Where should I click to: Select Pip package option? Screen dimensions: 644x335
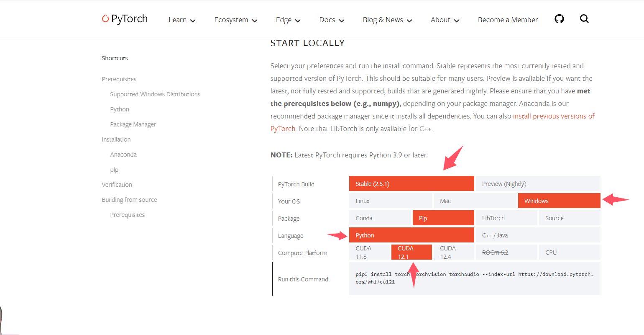(443, 218)
